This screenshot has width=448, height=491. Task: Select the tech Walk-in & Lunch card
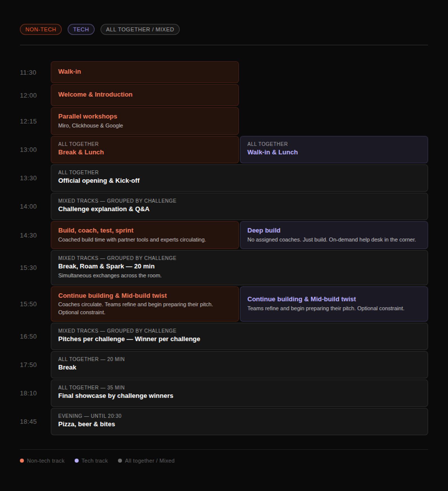(x=333, y=150)
